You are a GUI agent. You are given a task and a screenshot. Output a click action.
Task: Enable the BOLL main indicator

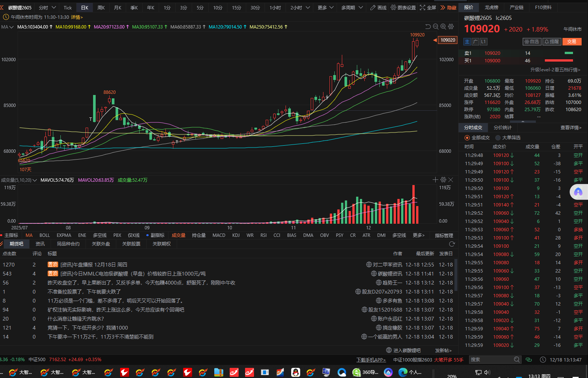[45, 235]
